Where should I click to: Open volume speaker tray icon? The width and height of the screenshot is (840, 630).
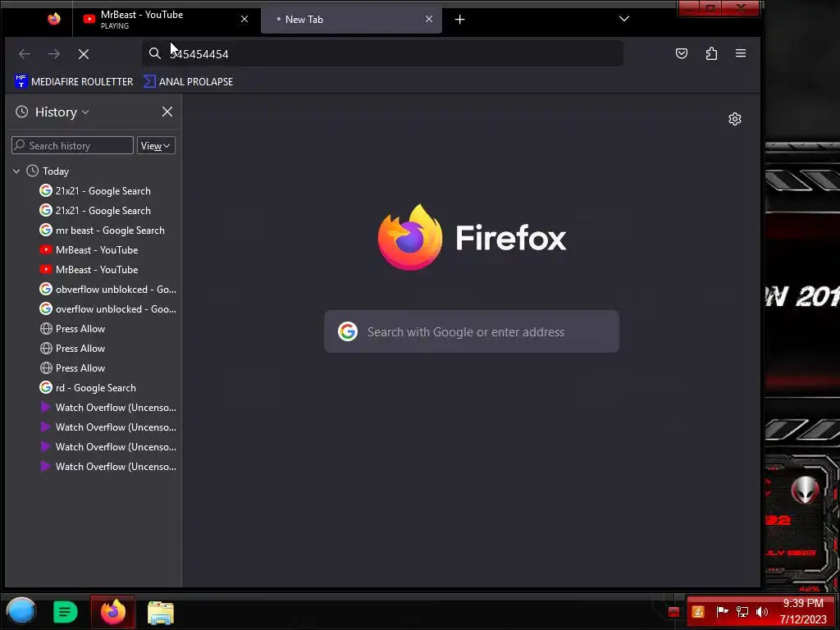(x=762, y=612)
